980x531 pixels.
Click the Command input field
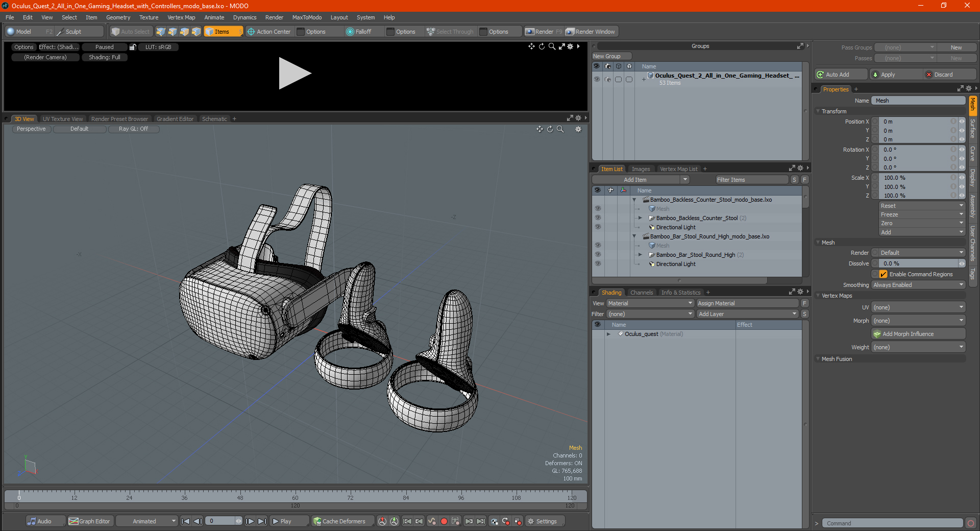click(x=892, y=523)
